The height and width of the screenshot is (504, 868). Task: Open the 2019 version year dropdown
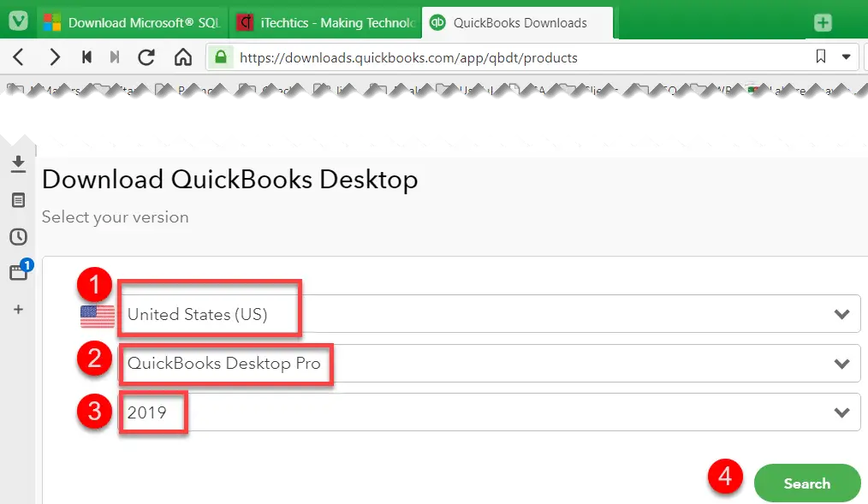coord(490,412)
